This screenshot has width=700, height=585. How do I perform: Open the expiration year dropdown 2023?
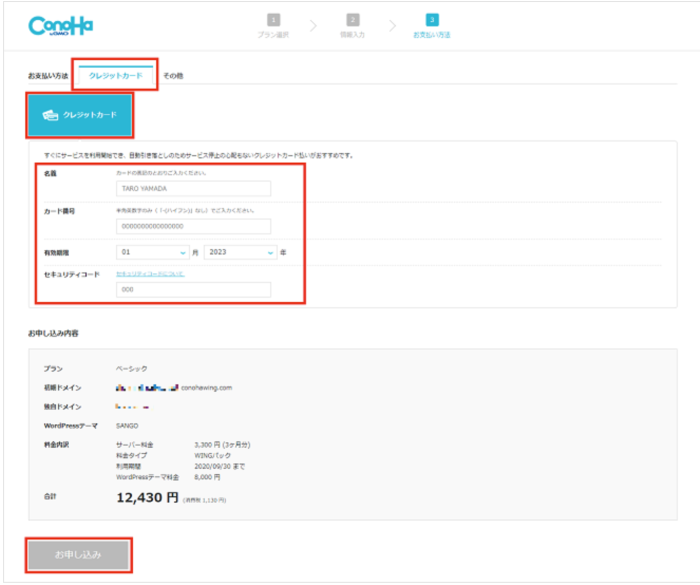coord(240,252)
